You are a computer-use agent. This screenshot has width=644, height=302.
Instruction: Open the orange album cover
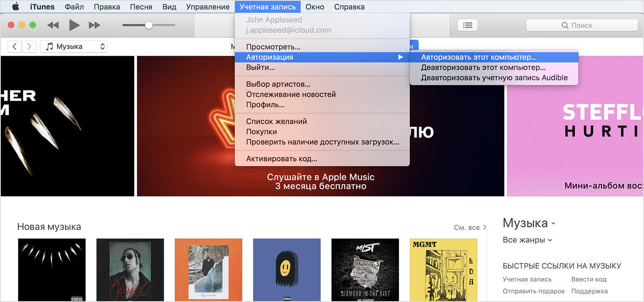click(208, 270)
